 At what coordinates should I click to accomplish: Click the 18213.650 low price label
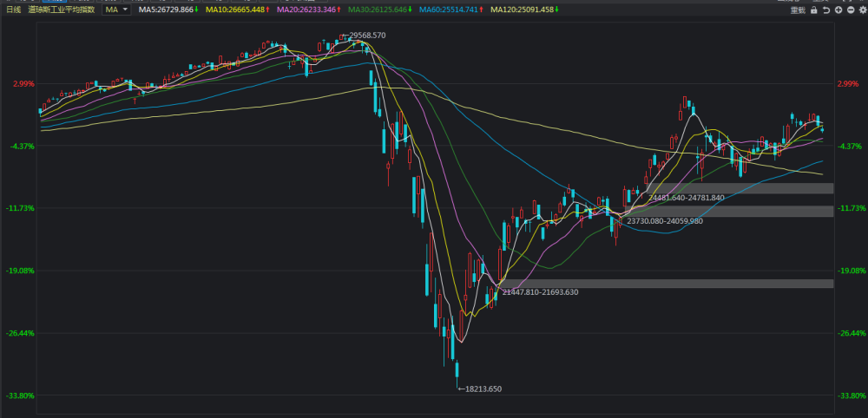tap(483, 389)
